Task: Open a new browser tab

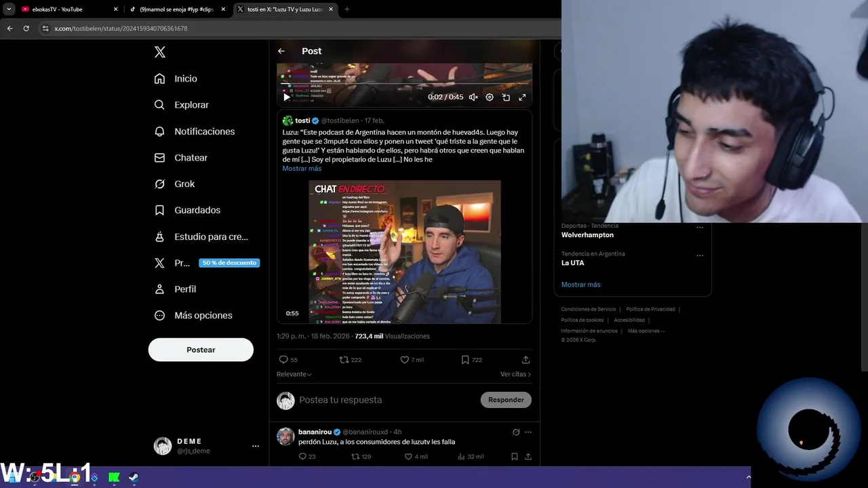Action: coord(347,9)
